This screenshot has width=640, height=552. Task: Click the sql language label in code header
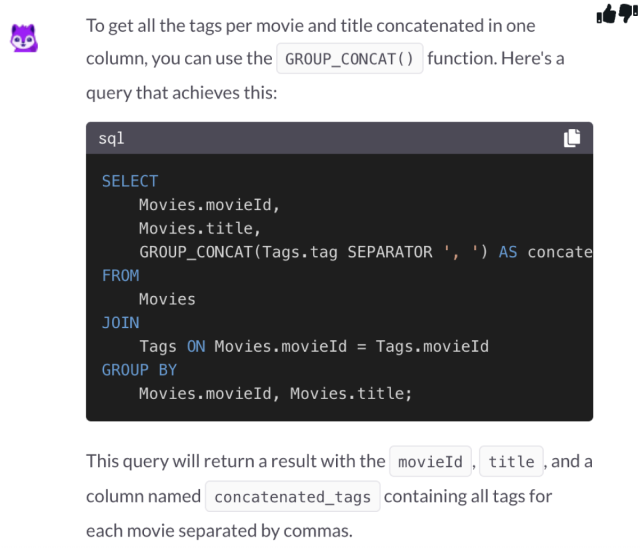point(111,138)
